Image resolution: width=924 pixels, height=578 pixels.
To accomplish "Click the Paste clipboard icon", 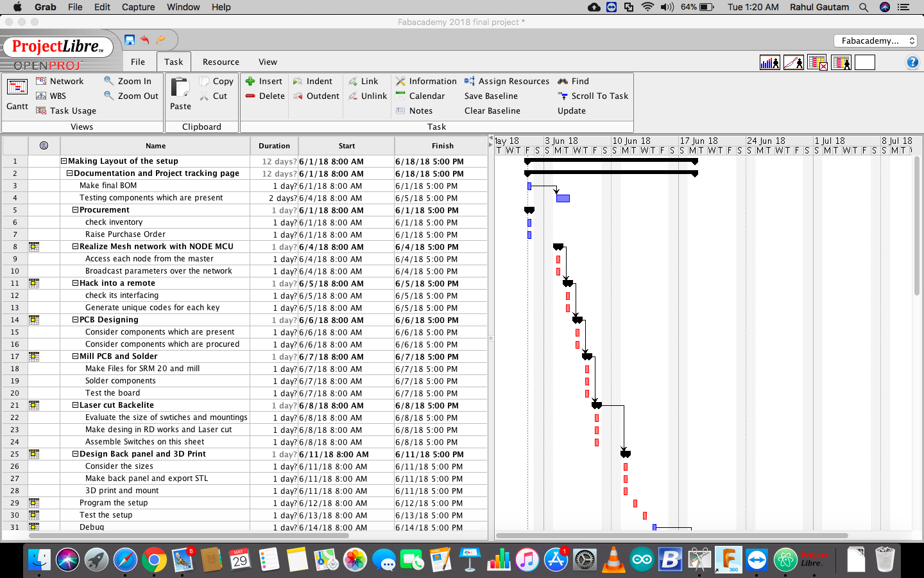I will (180, 94).
